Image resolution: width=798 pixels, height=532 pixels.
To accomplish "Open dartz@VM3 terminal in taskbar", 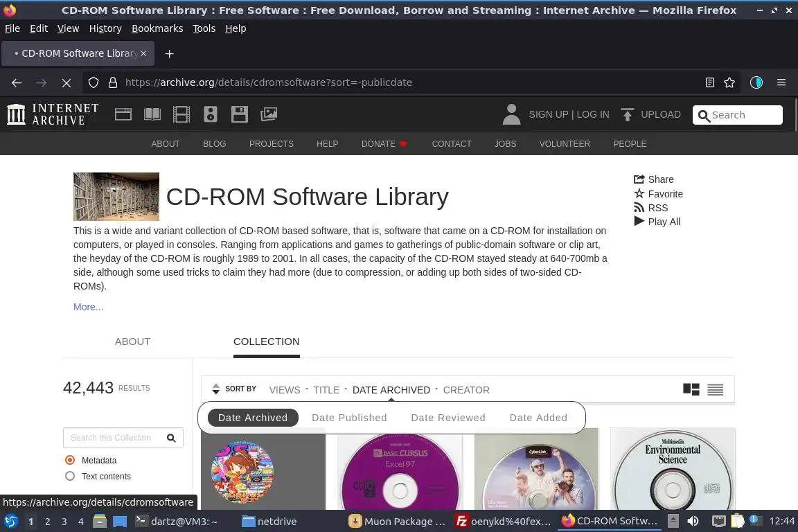I will pos(177,522).
